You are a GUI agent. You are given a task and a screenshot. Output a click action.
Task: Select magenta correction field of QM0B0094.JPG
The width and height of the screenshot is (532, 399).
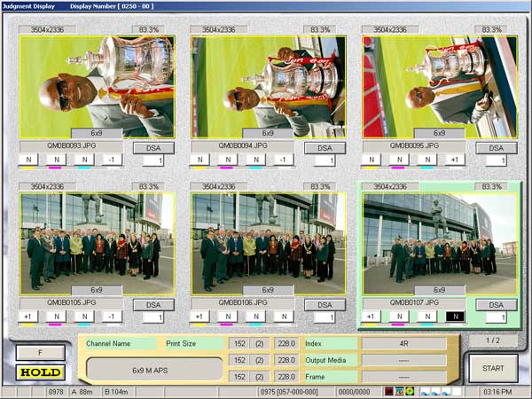pyautogui.click(x=228, y=160)
